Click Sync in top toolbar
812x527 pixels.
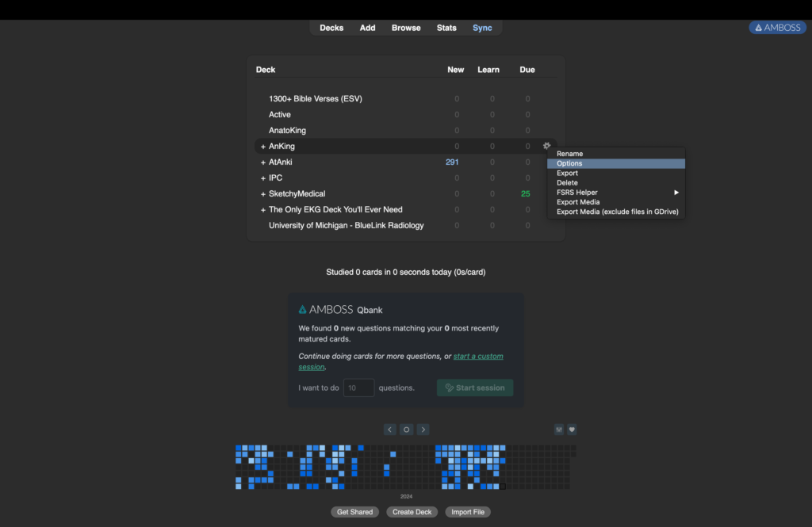(482, 28)
